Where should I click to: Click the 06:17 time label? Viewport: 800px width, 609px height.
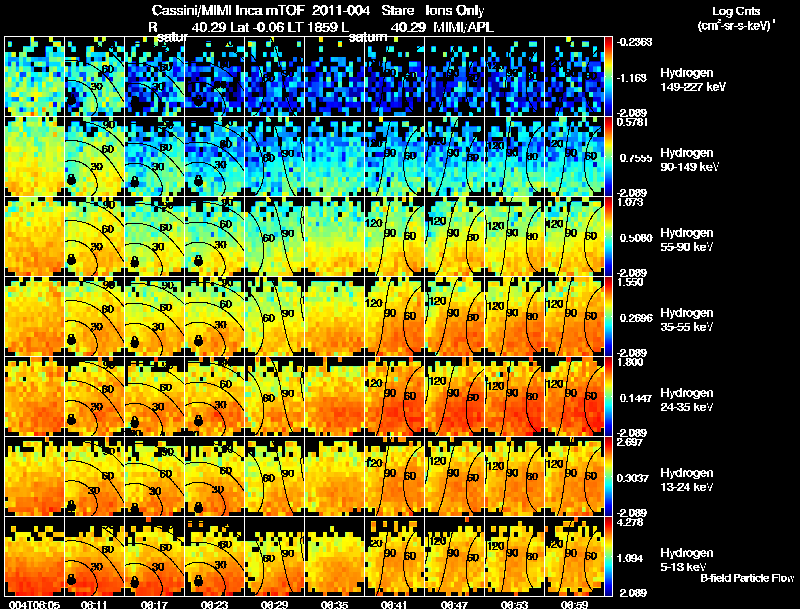click(154, 604)
